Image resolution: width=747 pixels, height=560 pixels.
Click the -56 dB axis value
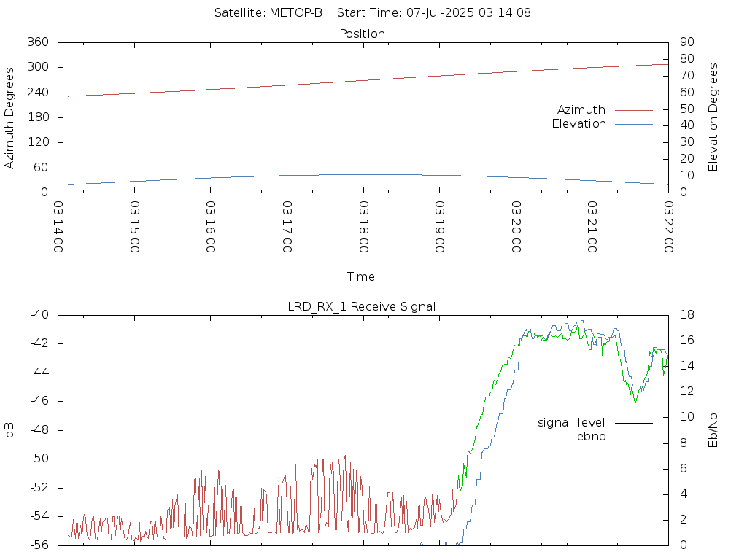click(x=39, y=545)
